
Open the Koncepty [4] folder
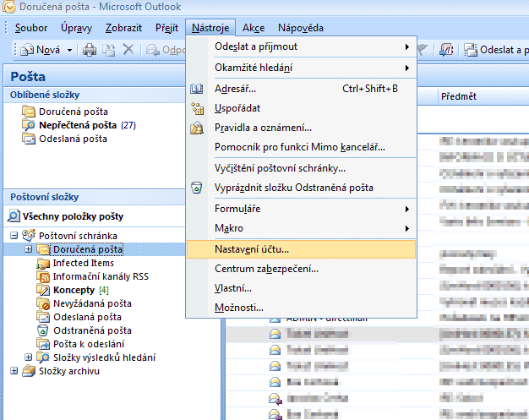pyautogui.click(x=80, y=290)
